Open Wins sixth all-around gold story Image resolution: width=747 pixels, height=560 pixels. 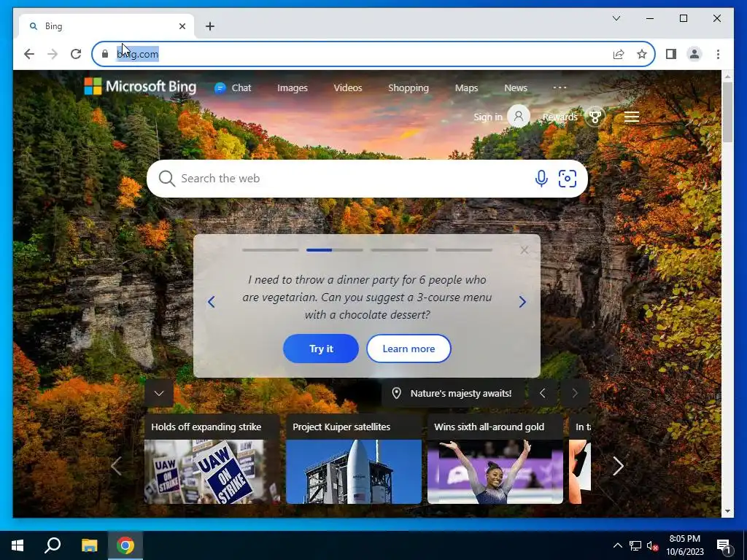(x=495, y=459)
